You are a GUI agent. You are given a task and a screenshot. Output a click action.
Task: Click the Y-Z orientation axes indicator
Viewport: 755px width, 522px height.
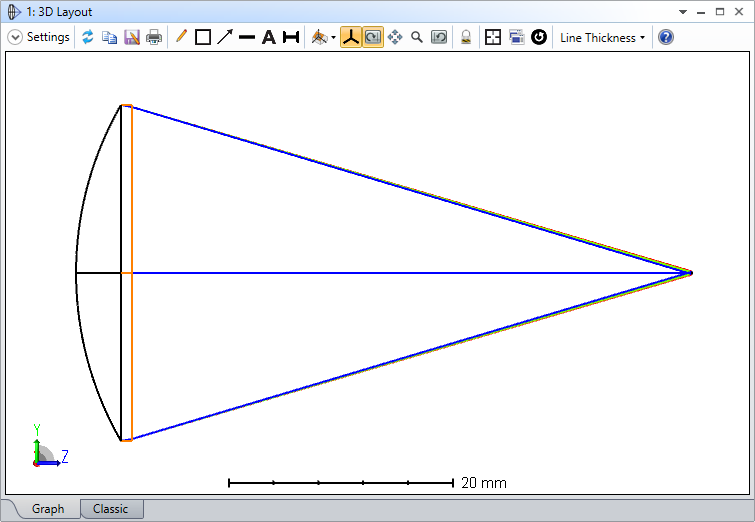[x=50, y=445]
